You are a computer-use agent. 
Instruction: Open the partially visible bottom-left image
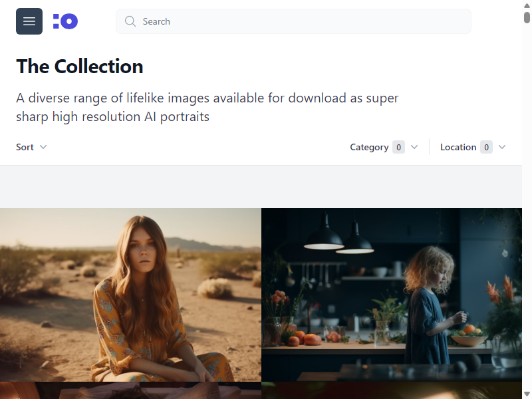130,390
